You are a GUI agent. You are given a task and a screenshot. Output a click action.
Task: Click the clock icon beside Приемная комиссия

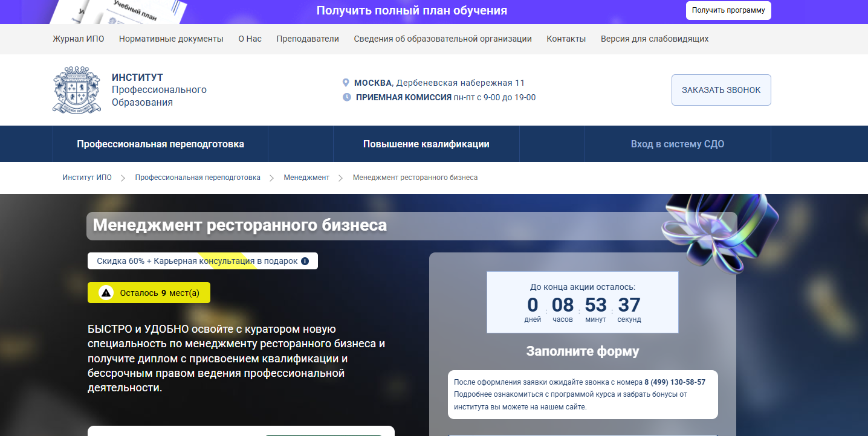pyautogui.click(x=346, y=97)
